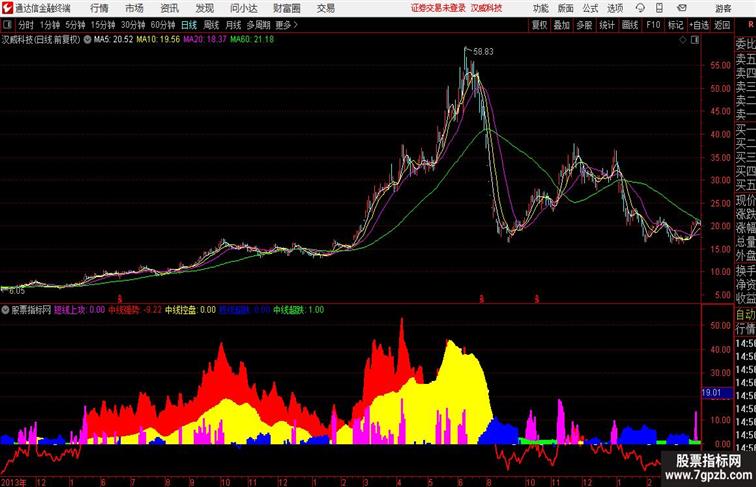Image resolution: width=756 pixels, height=487 pixels.
Task: Switch to 15分钟 chart period
Action: (x=103, y=25)
